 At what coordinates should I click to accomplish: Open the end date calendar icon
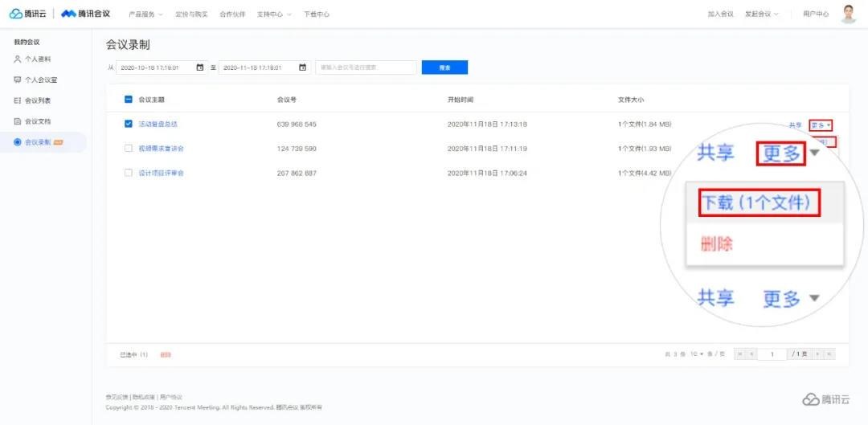(302, 67)
